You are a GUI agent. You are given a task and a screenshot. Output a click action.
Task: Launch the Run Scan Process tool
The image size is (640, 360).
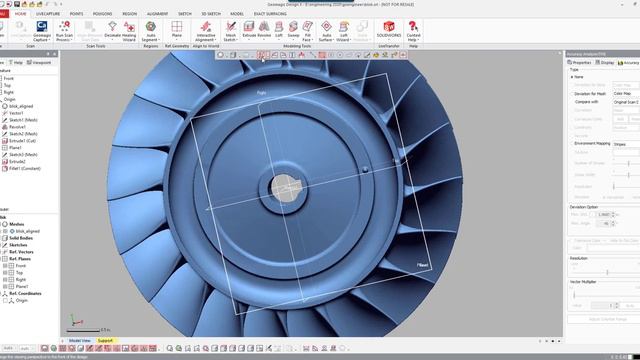pos(64,31)
